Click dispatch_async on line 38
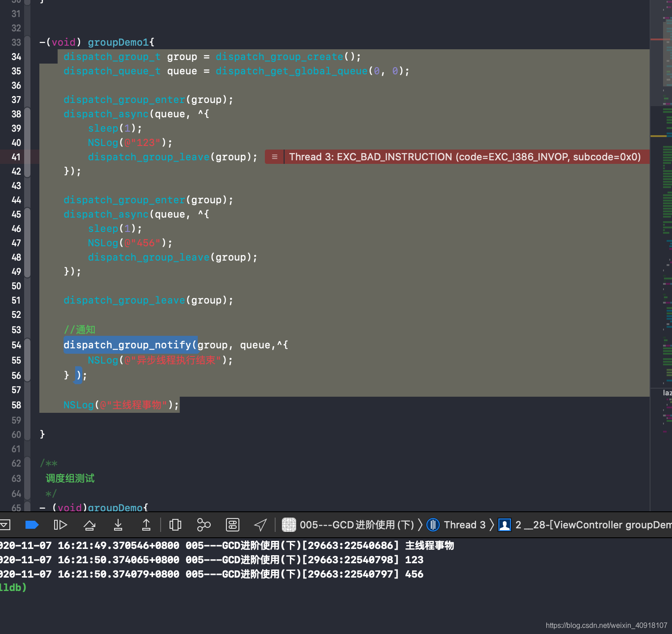Screen dimensions: 672x634 pyautogui.click(x=106, y=114)
